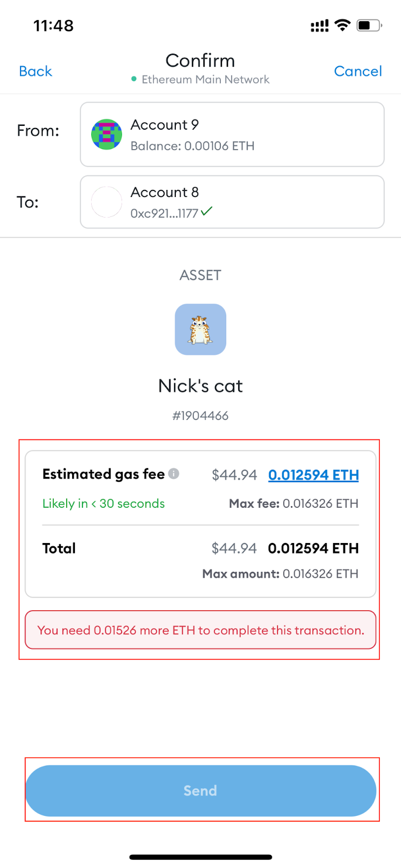
Task: Tap the gas fee info icon
Action: (174, 474)
